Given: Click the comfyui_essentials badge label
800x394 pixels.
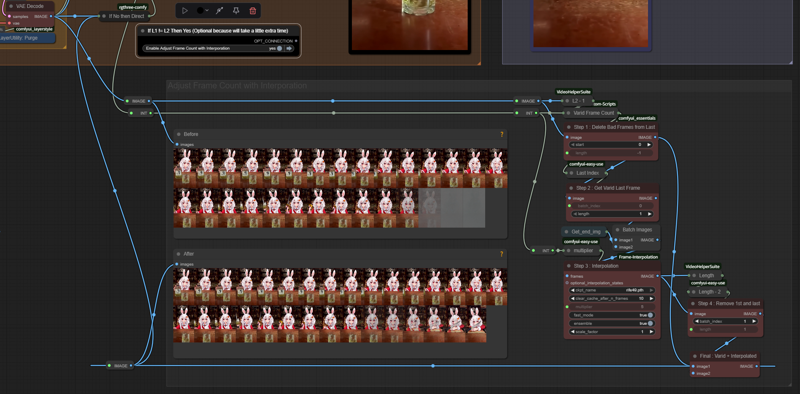Looking at the screenshot, I should point(636,118).
